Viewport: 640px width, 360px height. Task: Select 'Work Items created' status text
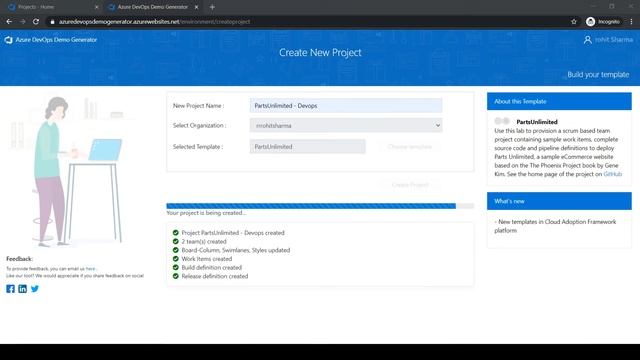click(207, 259)
